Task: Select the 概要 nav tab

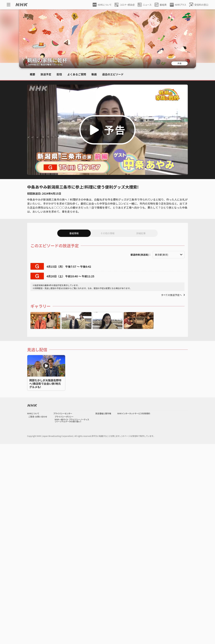Action: tap(32, 75)
